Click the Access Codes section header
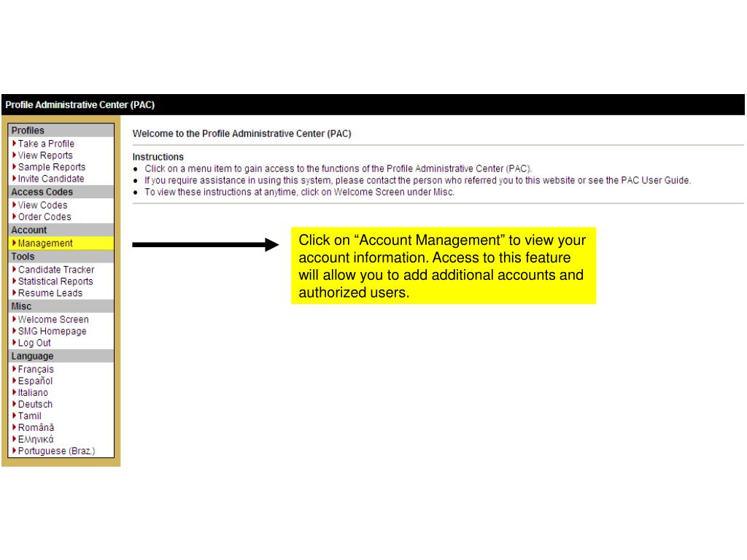The width and height of the screenshot is (747, 560). pyautogui.click(x=61, y=192)
